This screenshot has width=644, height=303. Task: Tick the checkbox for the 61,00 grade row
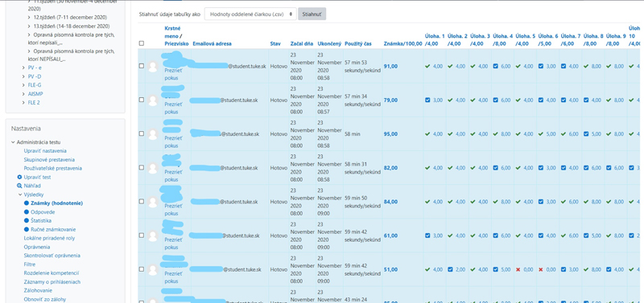(142, 235)
